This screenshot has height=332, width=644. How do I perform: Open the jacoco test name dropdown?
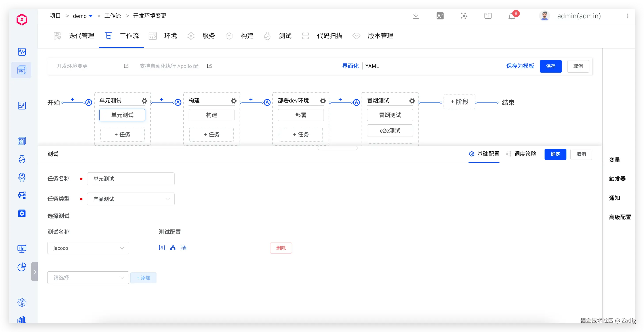coord(88,248)
